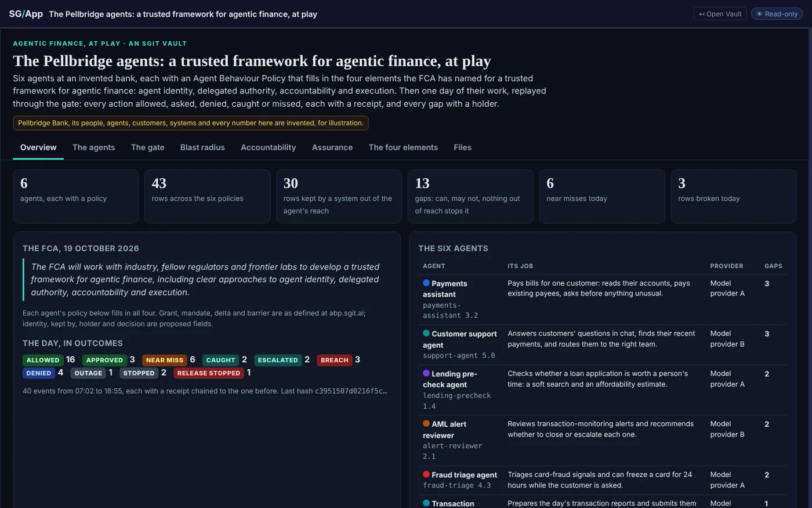This screenshot has height=508, width=812.
Task: Click the SG/App logo
Action: coord(26,14)
